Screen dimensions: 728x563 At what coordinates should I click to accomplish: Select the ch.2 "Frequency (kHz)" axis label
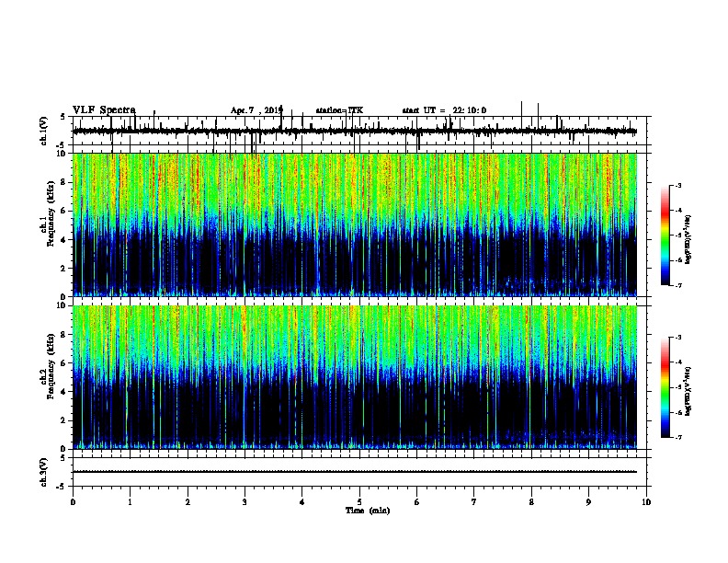coord(51,366)
